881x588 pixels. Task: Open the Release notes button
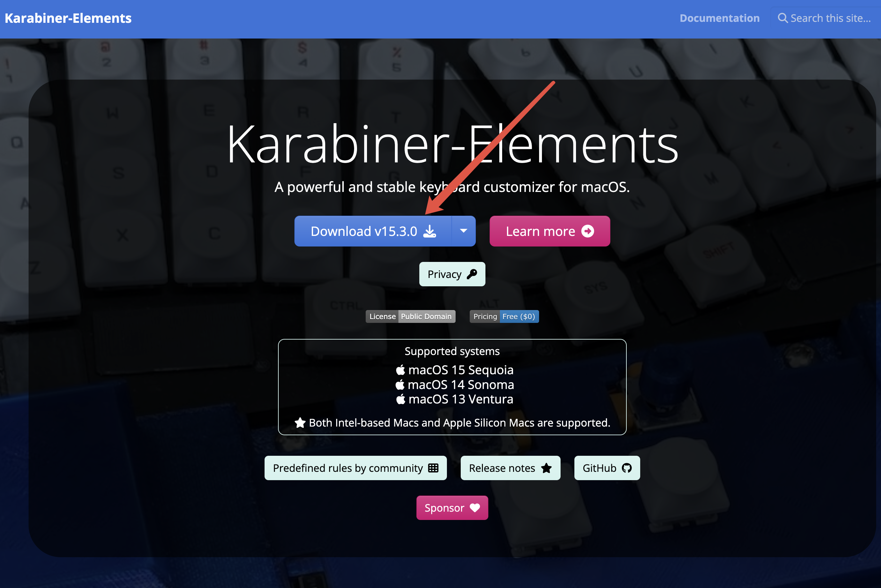(x=510, y=468)
